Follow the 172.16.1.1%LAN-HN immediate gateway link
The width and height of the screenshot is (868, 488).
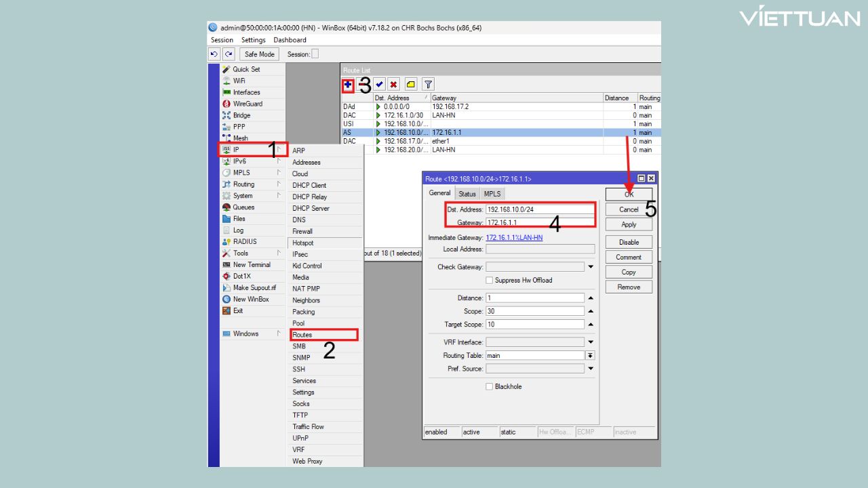(x=514, y=238)
